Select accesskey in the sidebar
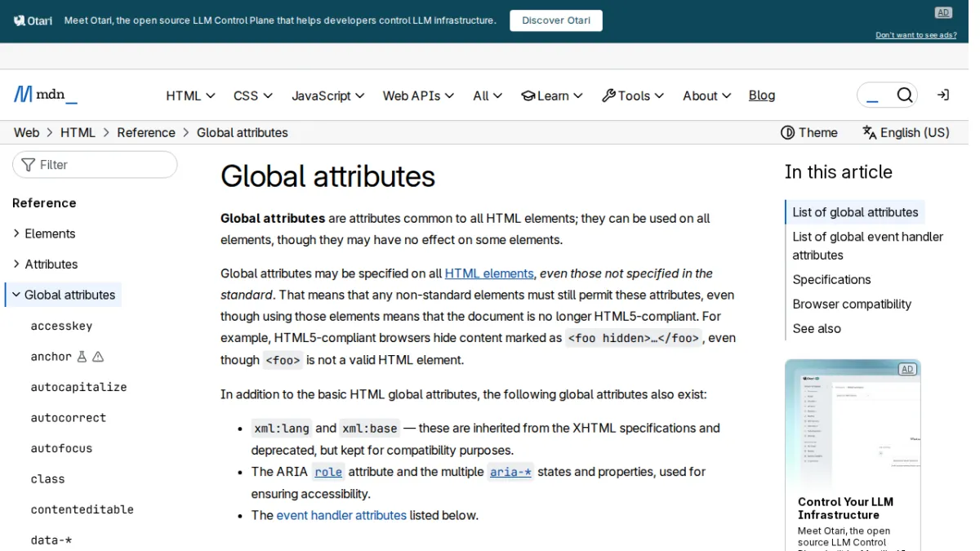 point(61,326)
